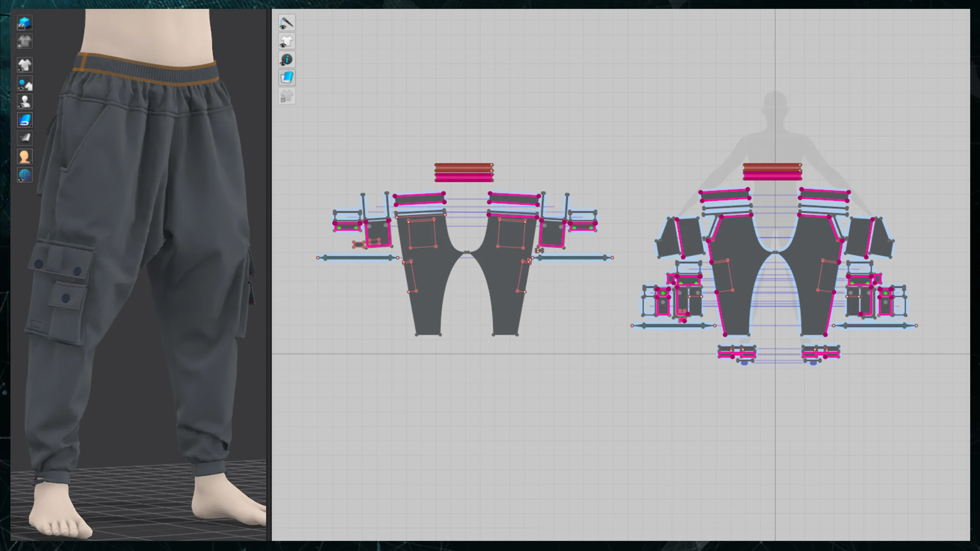Toggle the 2D pattern info display icon
This screenshot has height=551, width=980.
click(x=287, y=60)
